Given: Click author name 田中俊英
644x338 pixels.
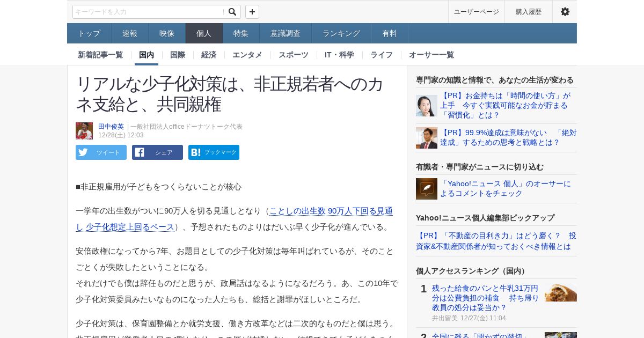Looking at the screenshot, I should (x=111, y=127).
